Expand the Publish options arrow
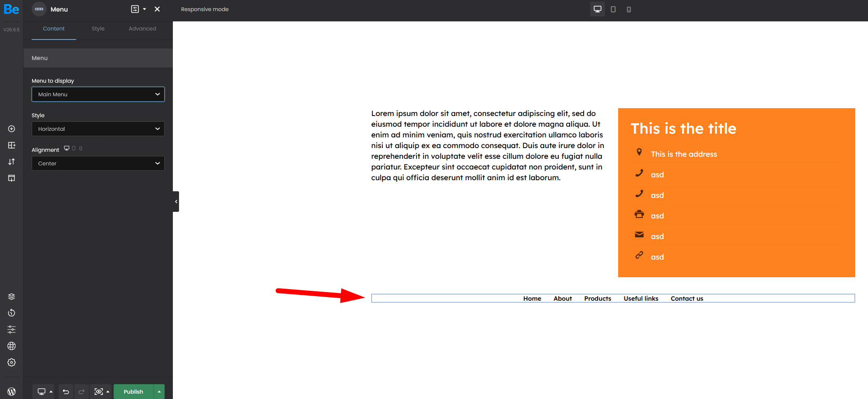 click(x=159, y=392)
